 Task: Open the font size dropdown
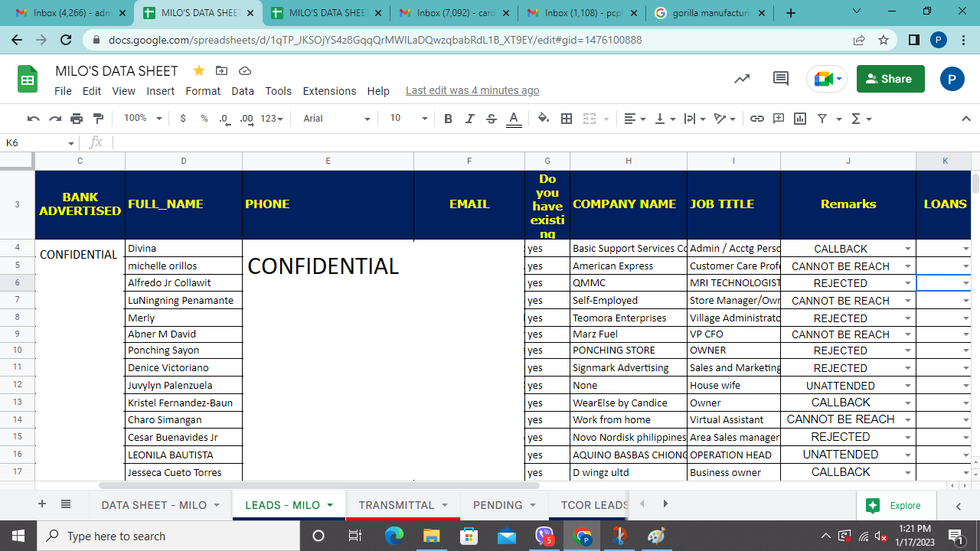(408, 119)
